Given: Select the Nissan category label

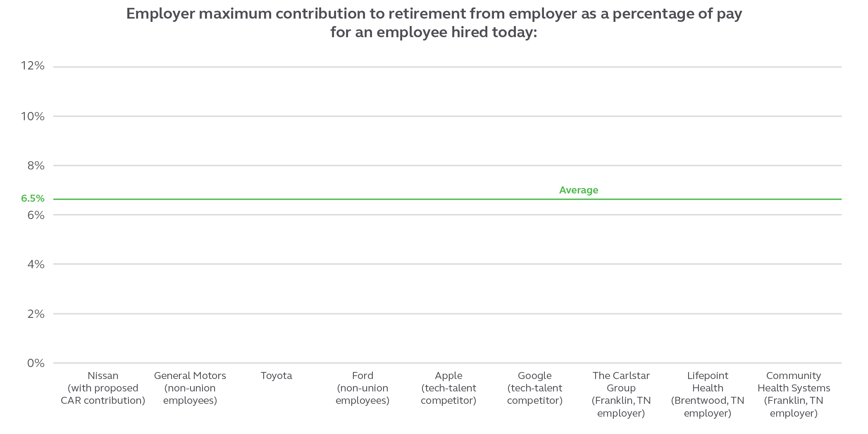Looking at the screenshot, I should 103,388.
